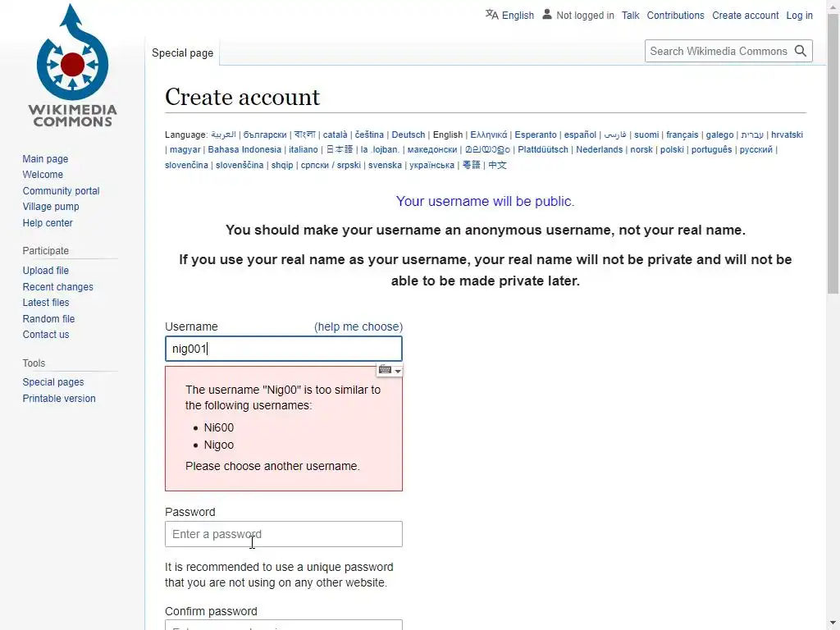Expand the keyboard input dropdown arrow

398,371
